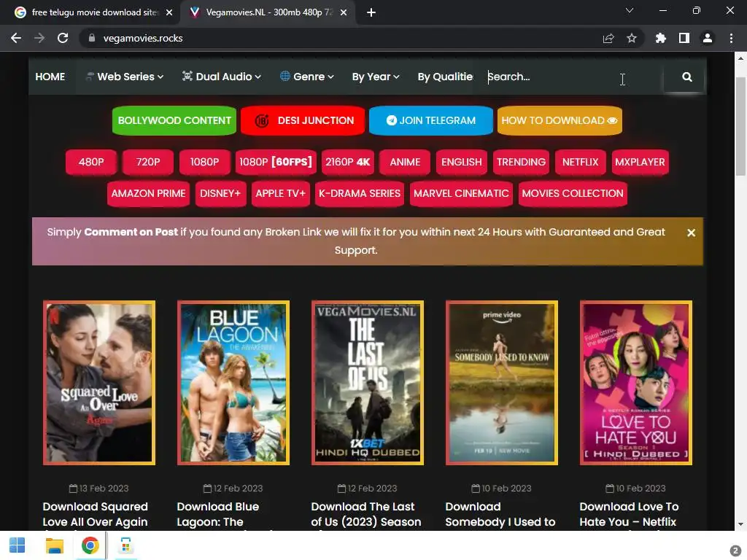This screenshot has height=560, width=747.
Task: Click the JOIN TELEGRAM blue button
Action: click(430, 120)
